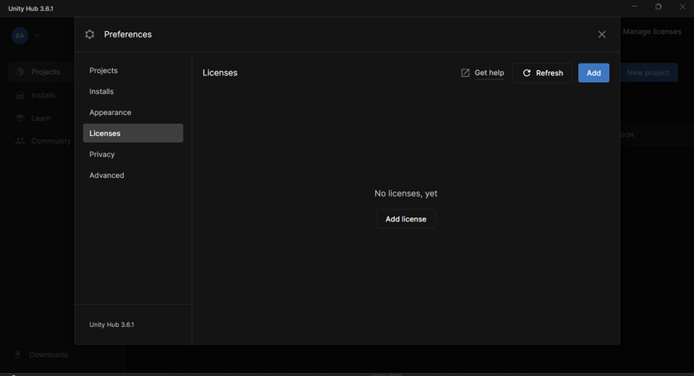The image size is (694, 376).
Task: Expand the account dropdown arrow
Action: pyautogui.click(x=36, y=35)
